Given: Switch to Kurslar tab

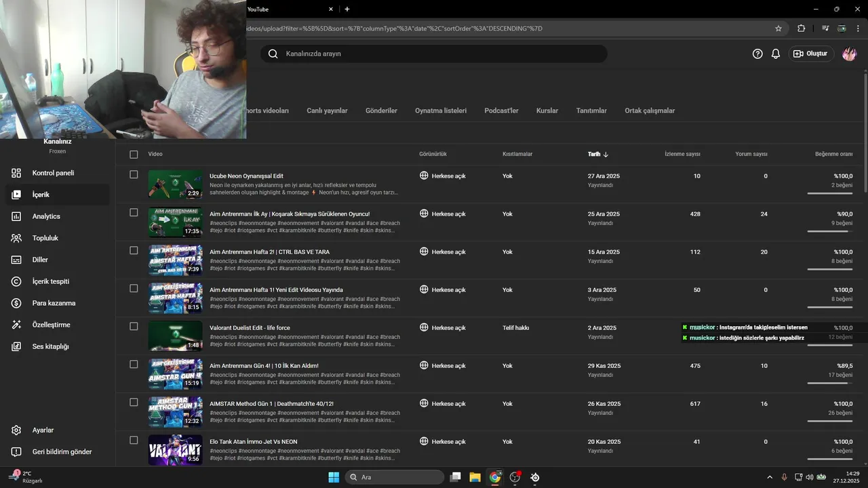Looking at the screenshot, I should click(547, 110).
